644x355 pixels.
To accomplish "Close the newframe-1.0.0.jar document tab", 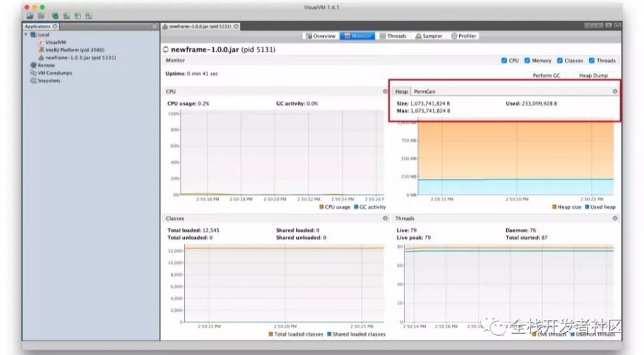I will point(236,26).
